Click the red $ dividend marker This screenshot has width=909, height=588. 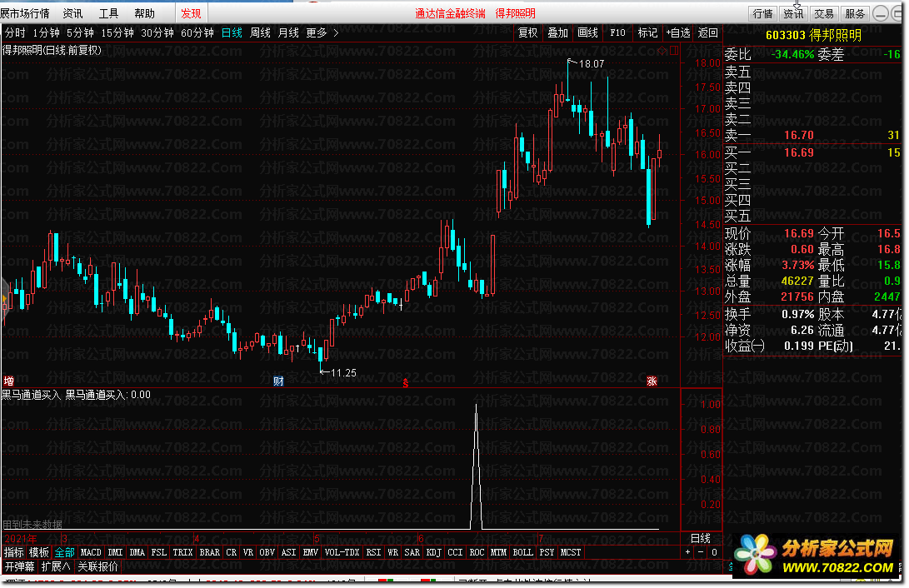point(405,382)
